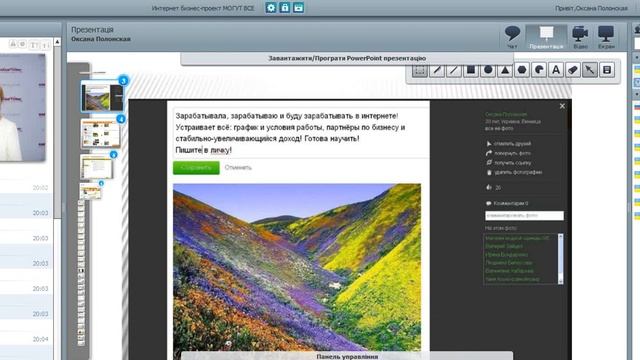Click the комментировать фото input field

[524, 216]
